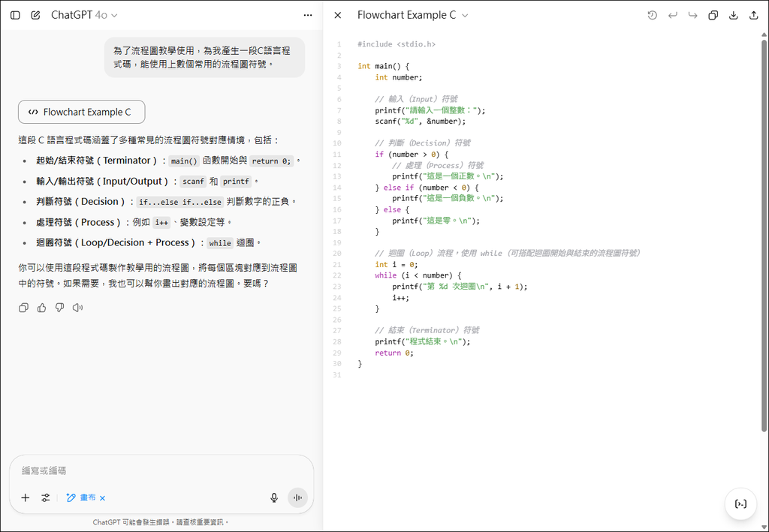Add attachment with the plus icon

(x=25, y=497)
